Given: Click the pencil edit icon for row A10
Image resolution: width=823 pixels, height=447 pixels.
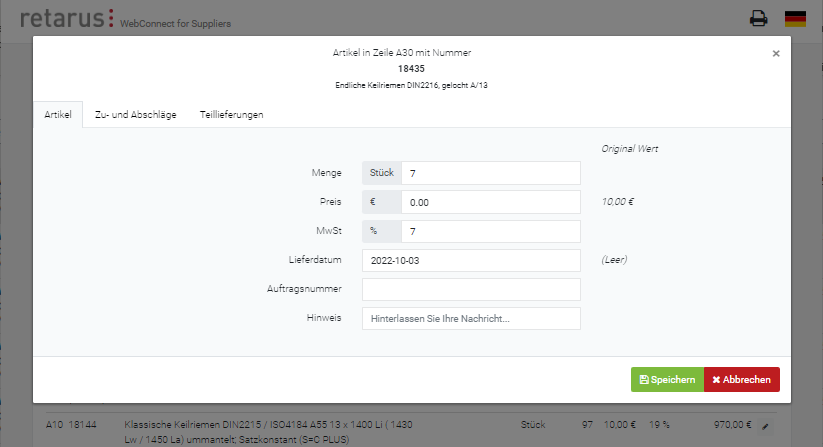Looking at the screenshot, I should coord(766,425).
